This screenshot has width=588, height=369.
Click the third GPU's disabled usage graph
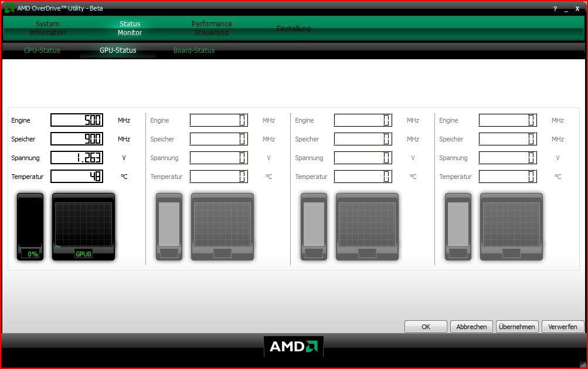coord(367,226)
